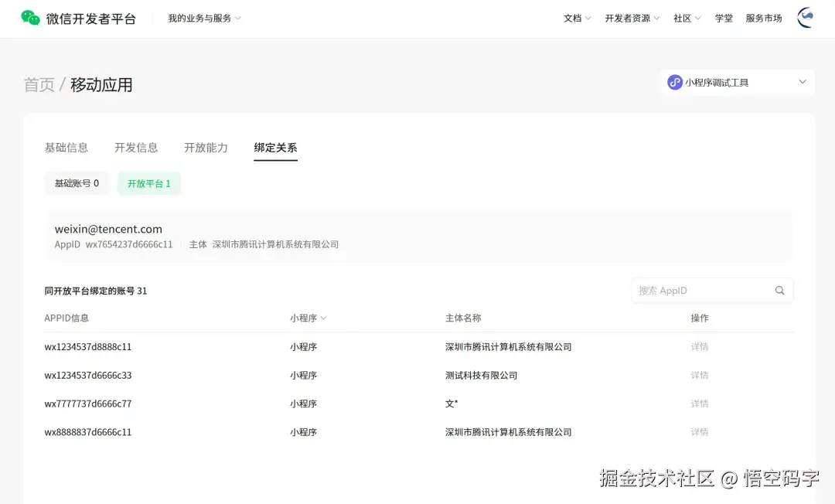Click the 操作 column header
Viewport: 835px width, 504px height.
(700, 318)
